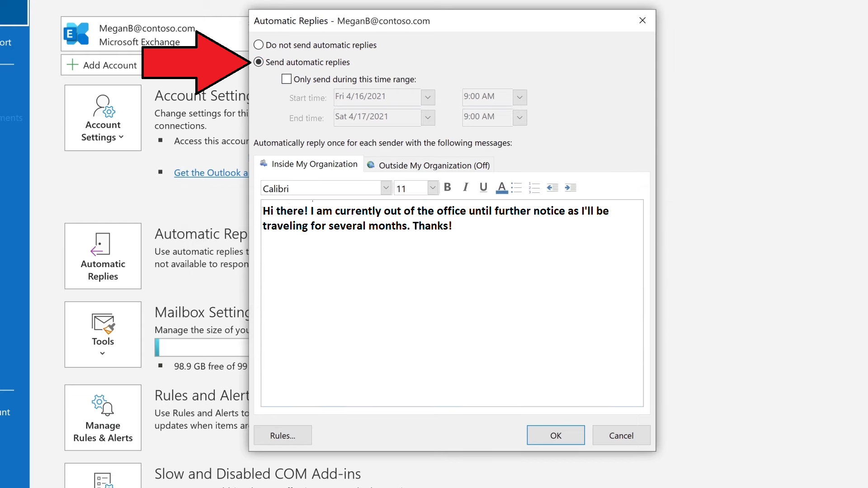Click the Italic formatting icon
Screen dimensions: 868x488
[x=465, y=187]
